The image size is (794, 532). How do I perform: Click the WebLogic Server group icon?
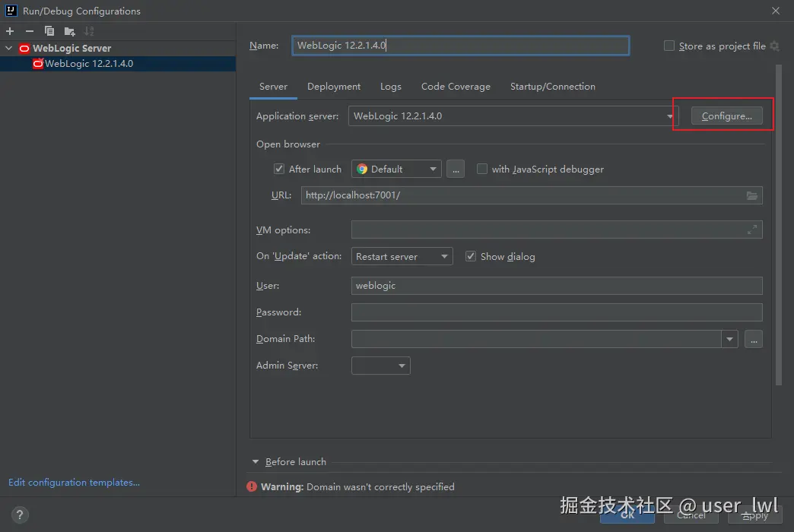[x=24, y=49]
